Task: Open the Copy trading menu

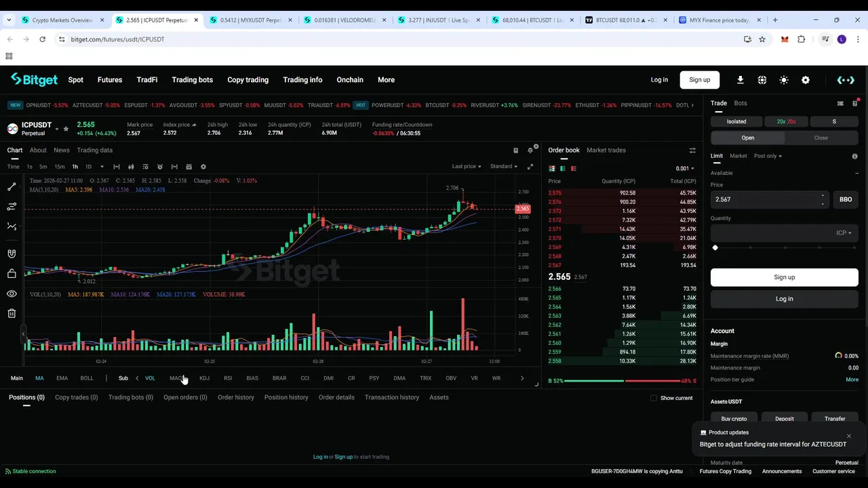Action: coord(248,80)
